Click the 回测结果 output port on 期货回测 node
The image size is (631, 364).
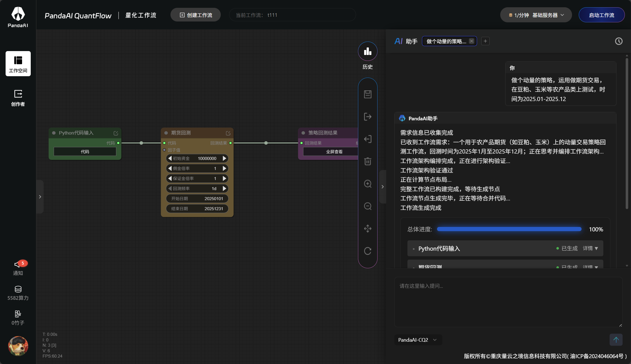231,143
